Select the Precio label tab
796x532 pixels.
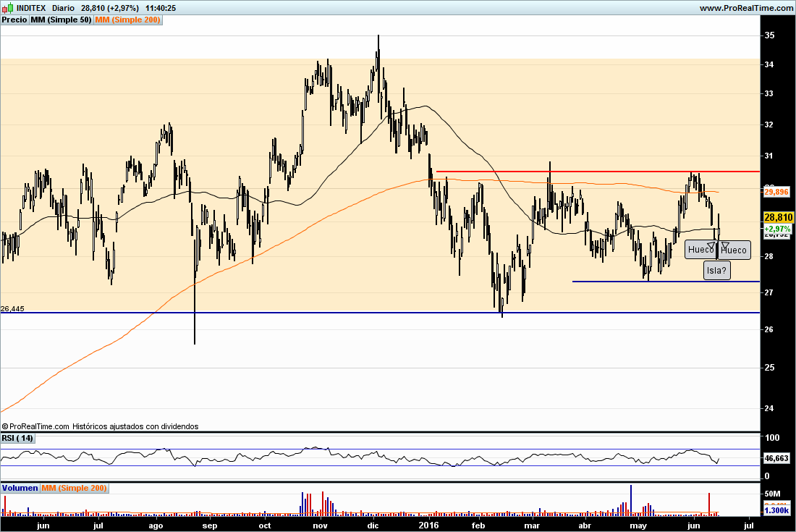coord(14,20)
